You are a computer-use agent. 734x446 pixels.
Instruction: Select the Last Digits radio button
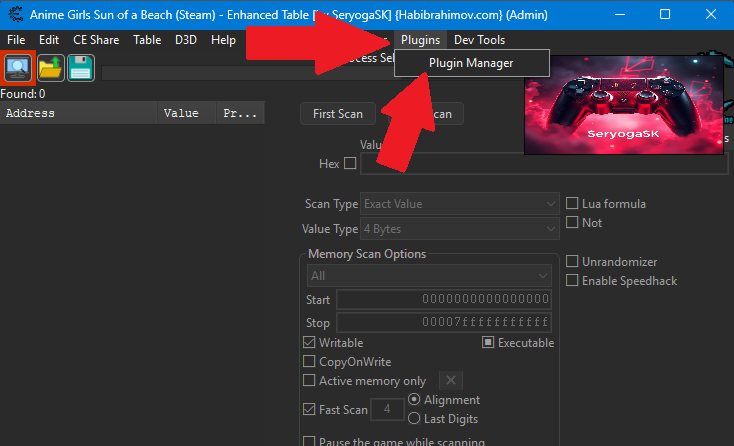414,418
